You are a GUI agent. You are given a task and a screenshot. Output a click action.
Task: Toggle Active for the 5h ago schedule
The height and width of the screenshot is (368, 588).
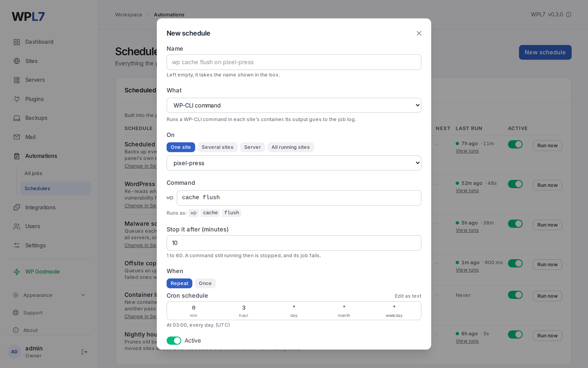tap(515, 224)
